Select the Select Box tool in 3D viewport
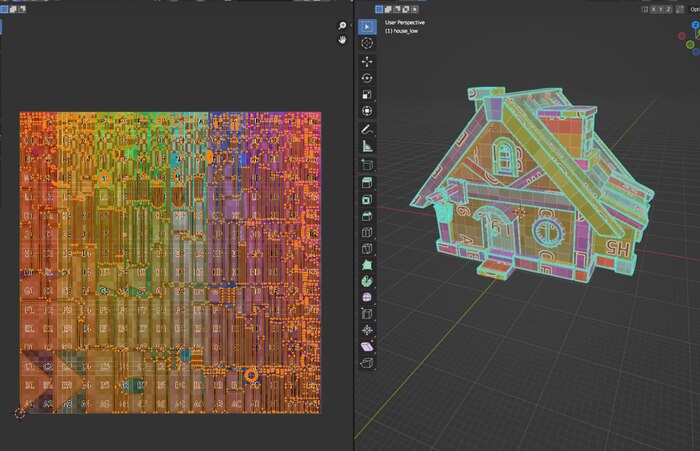This screenshot has width=700, height=451. pos(367,25)
